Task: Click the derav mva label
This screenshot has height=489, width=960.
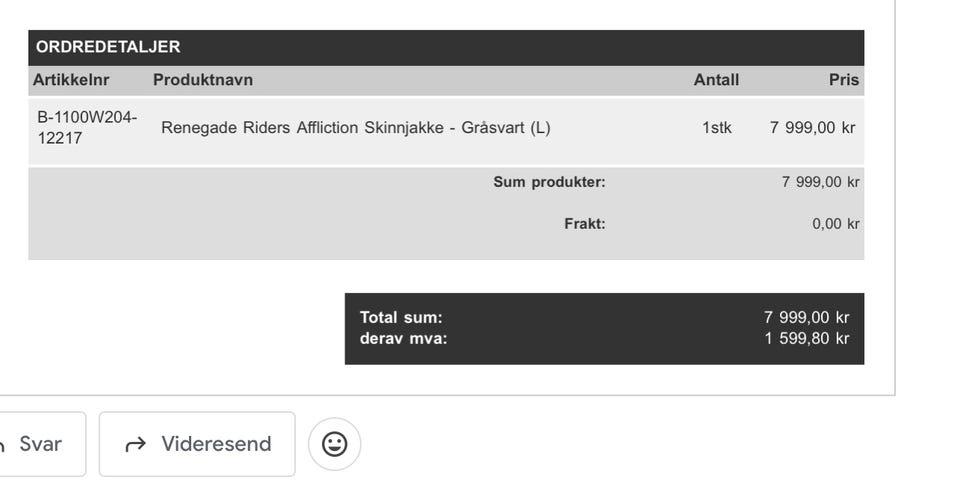Action: [x=403, y=339]
